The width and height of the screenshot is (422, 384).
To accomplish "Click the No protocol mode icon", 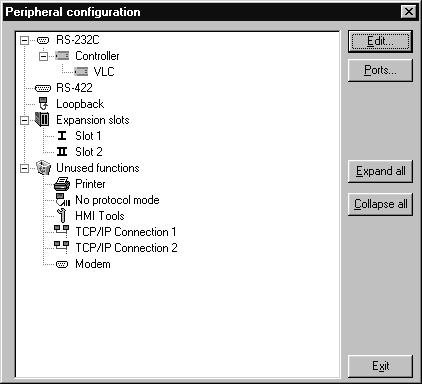I will pyautogui.click(x=62, y=200).
